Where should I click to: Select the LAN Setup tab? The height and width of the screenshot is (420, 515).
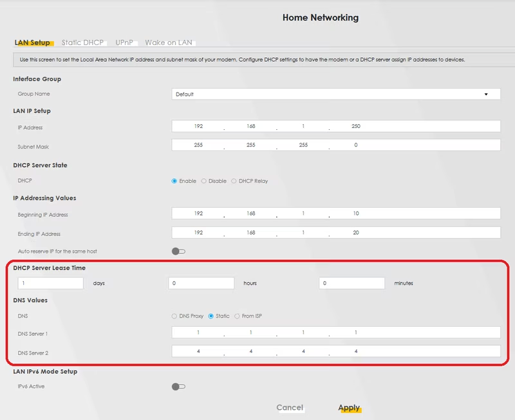point(32,42)
